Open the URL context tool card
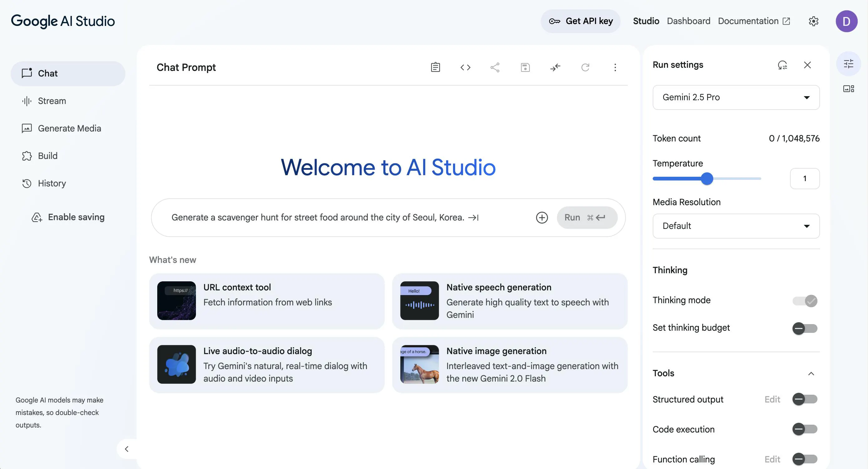 click(x=266, y=301)
